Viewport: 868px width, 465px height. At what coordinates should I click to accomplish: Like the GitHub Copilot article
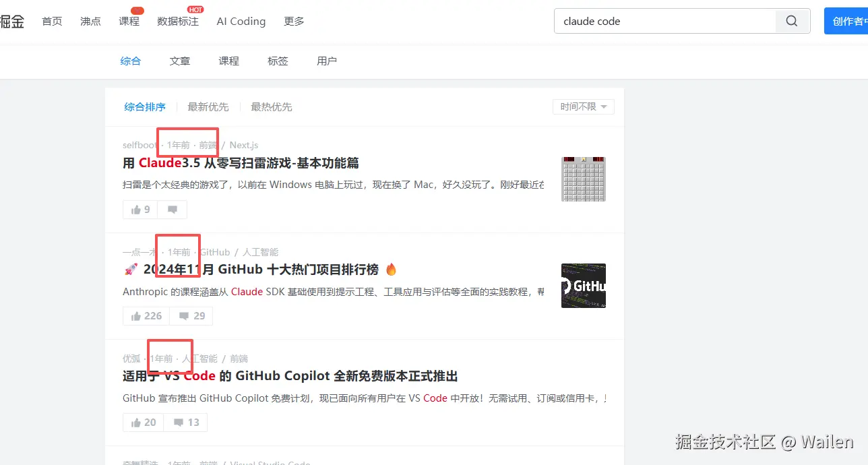tap(143, 422)
